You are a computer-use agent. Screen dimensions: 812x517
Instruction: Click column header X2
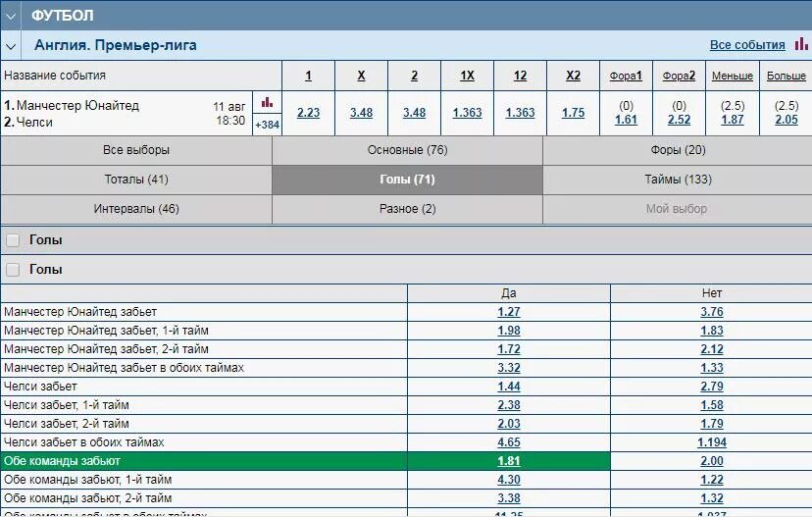pyautogui.click(x=574, y=76)
